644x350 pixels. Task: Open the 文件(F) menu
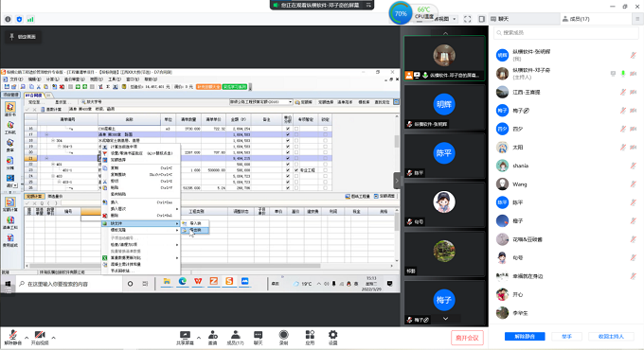pyautogui.click(x=16, y=79)
